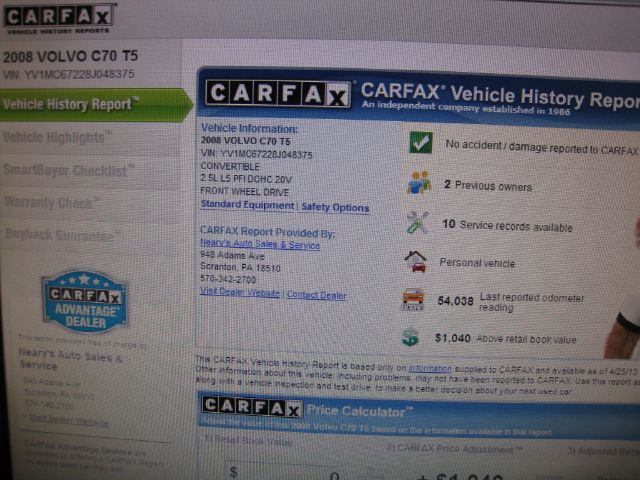Click Neary's Auto Sales & Service dealer link
Screen dimensions: 640x480
[259, 244]
